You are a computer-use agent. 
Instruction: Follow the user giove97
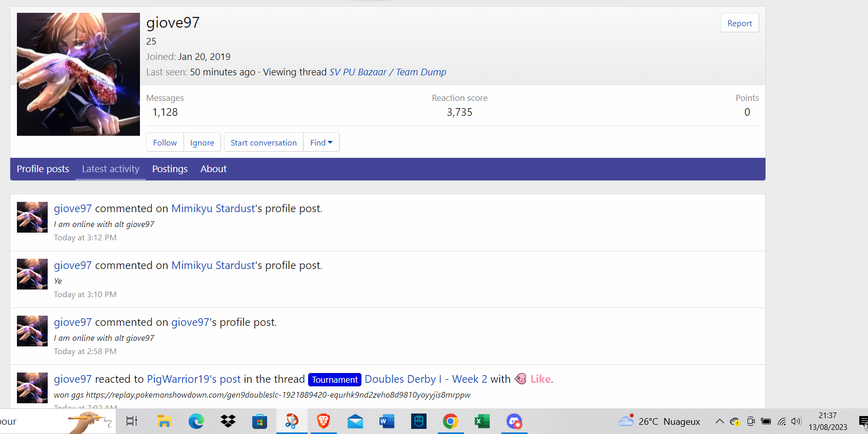coord(165,142)
